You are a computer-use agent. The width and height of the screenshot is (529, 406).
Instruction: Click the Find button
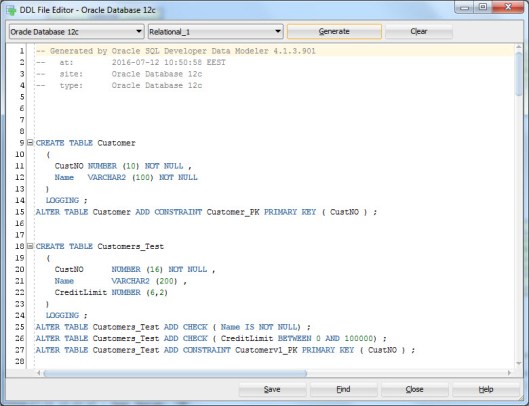point(343,389)
